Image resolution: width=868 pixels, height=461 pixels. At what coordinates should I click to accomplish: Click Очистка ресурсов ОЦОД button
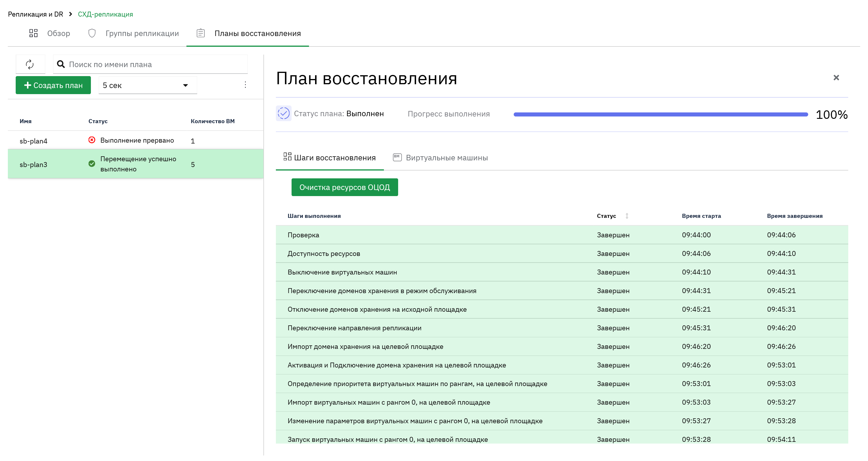[344, 187]
